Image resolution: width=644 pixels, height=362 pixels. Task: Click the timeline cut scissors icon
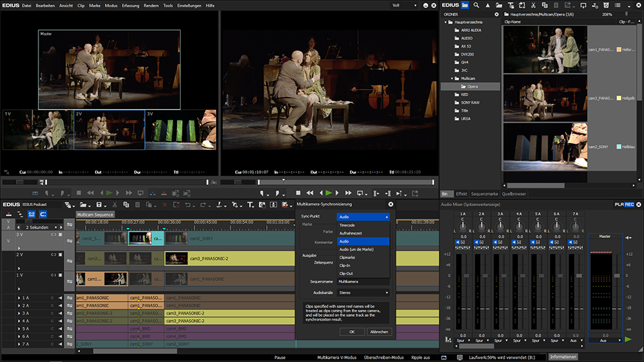115,205
